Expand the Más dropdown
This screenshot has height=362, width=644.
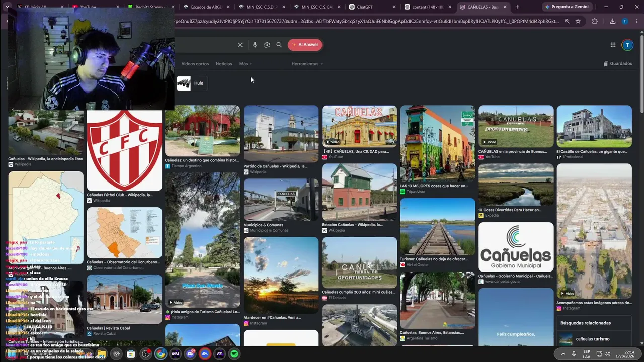pos(246,64)
